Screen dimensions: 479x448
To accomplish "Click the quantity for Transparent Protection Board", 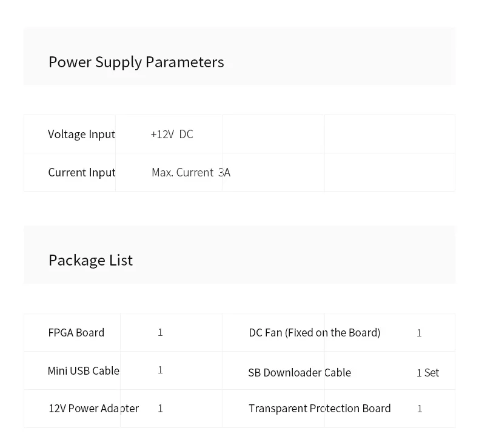I will [419, 409].
